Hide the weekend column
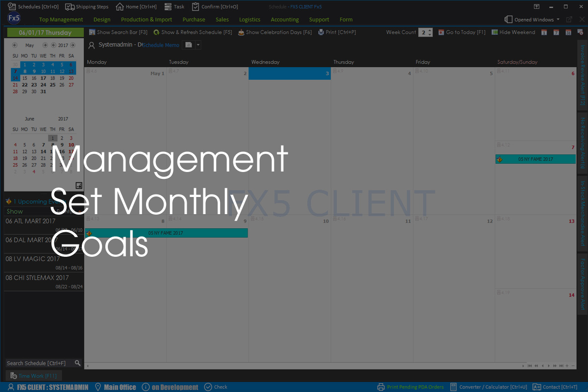The height and width of the screenshot is (392, 588). [x=513, y=32]
